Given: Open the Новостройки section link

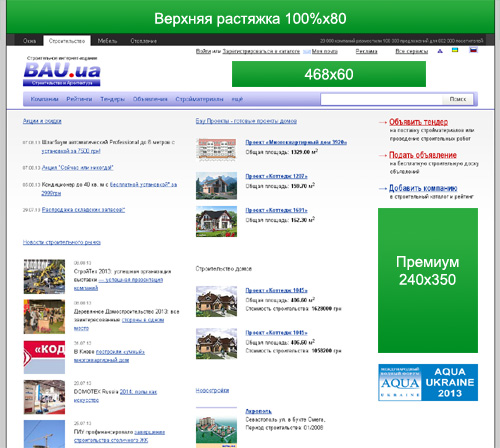Looking at the screenshot, I should [x=212, y=390].
